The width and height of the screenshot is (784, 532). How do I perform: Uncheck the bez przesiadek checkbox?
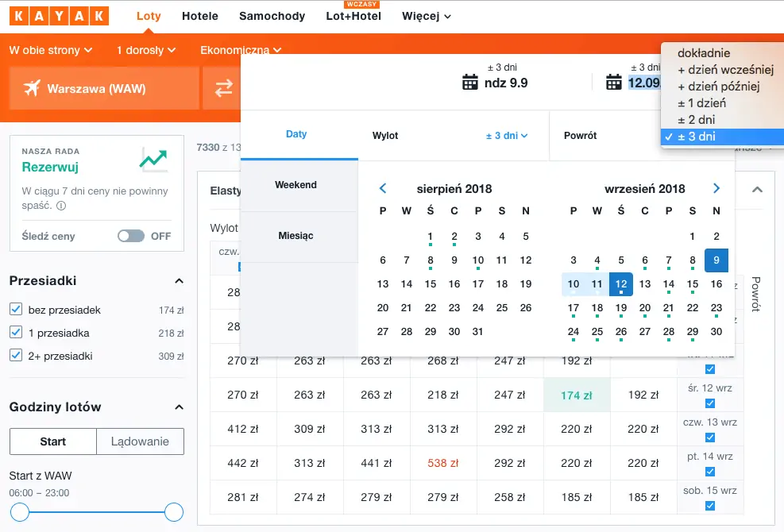pos(16,310)
